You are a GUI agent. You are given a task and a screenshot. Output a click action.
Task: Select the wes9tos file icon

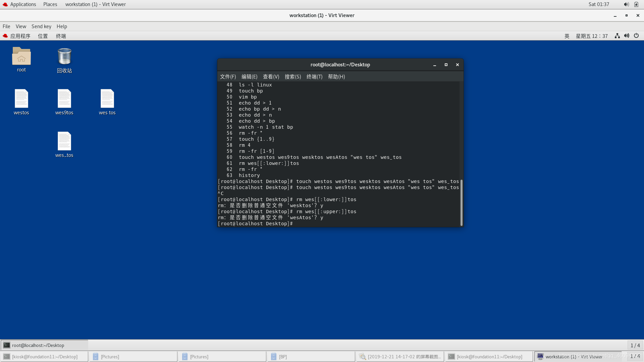point(64,99)
